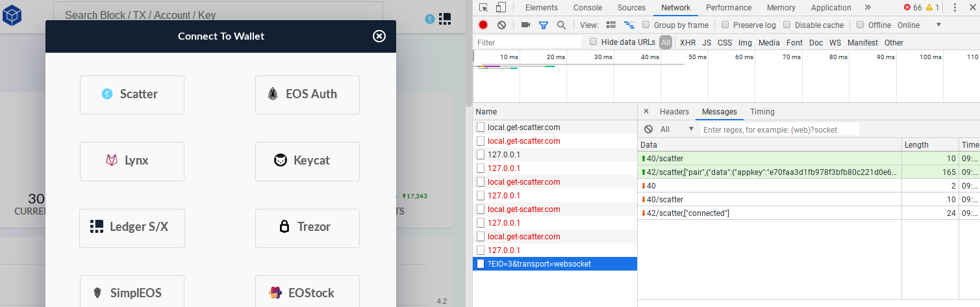Screen dimensions: 980x307
Task: Click the message regex filter field
Action: (x=780, y=129)
